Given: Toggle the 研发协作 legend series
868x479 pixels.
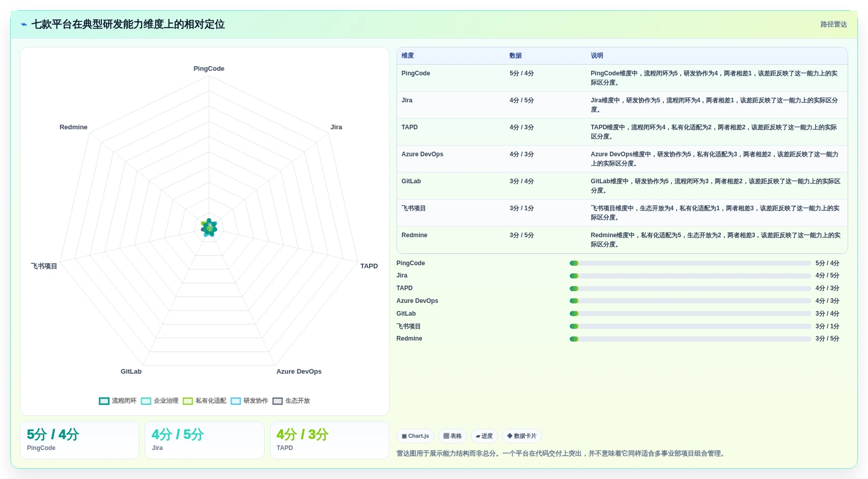Looking at the screenshot, I should pos(249,401).
